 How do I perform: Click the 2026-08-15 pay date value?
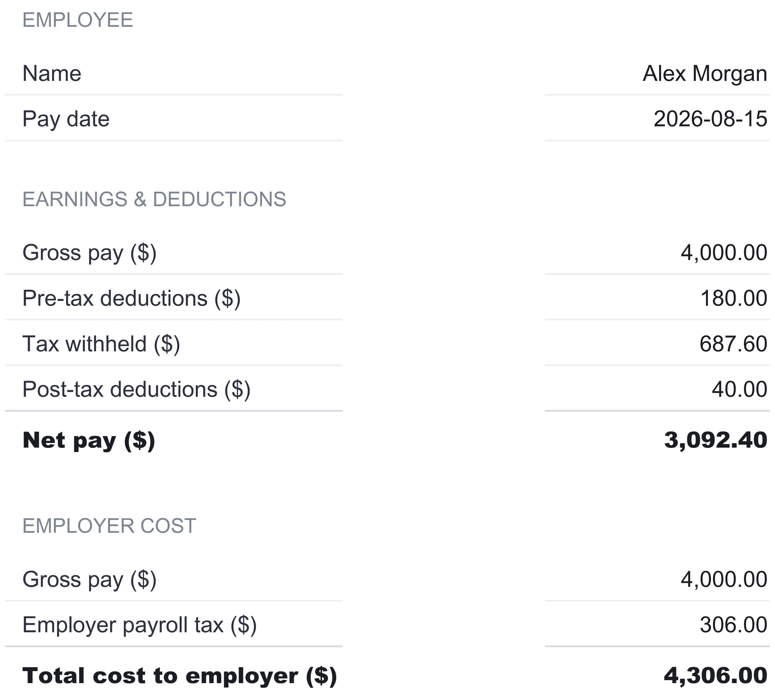(710, 118)
